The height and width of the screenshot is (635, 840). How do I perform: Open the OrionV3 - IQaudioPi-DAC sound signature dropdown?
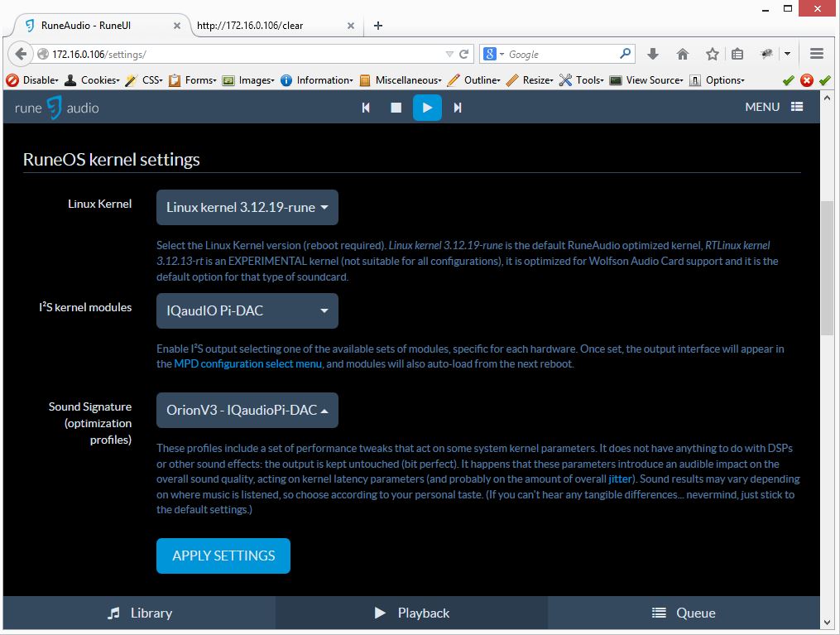[x=247, y=411]
